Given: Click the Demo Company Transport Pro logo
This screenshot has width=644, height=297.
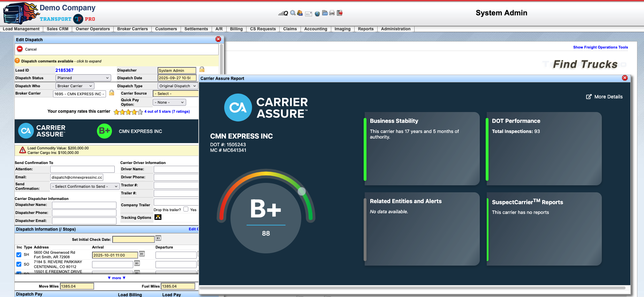Looking at the screenshot, I should coord(50,13).
